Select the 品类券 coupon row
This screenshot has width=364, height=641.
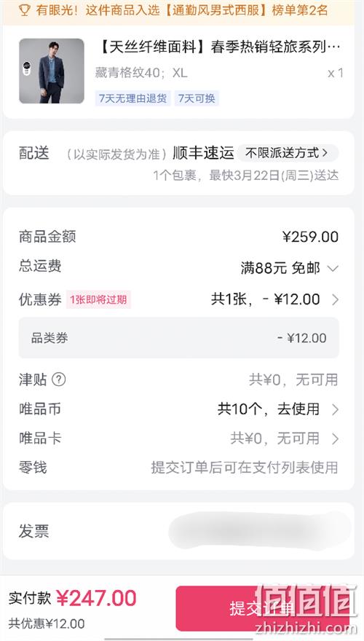(178, 338)
